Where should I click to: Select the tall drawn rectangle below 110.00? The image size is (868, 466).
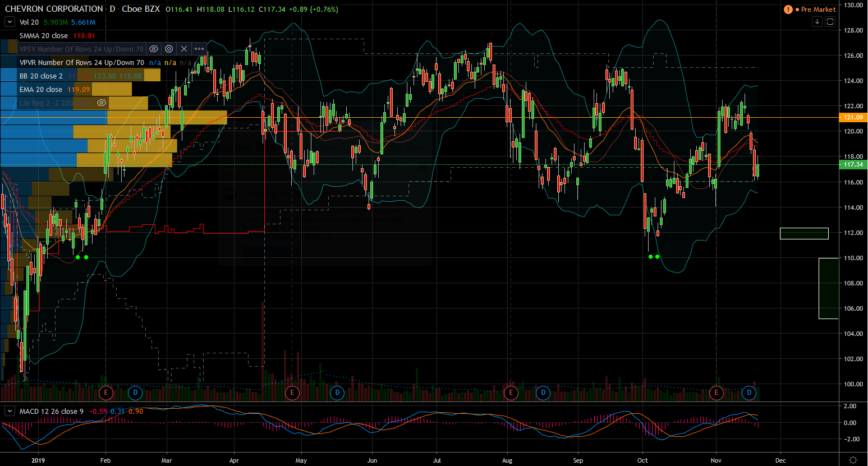point(829,288)
